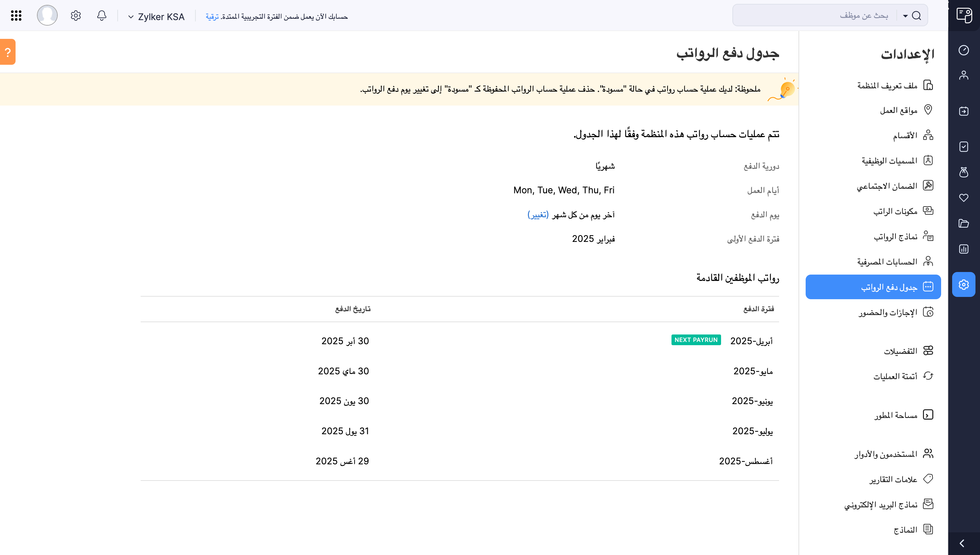Open reports via the bar chart icon
The width and height of the screenshot is (980, 555).
click(964, 249)
